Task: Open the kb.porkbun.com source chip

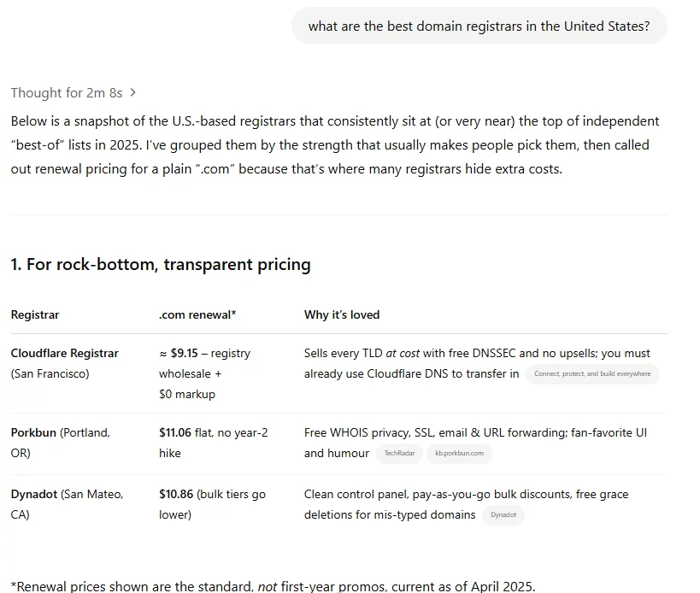Action: tap(459, 453)
